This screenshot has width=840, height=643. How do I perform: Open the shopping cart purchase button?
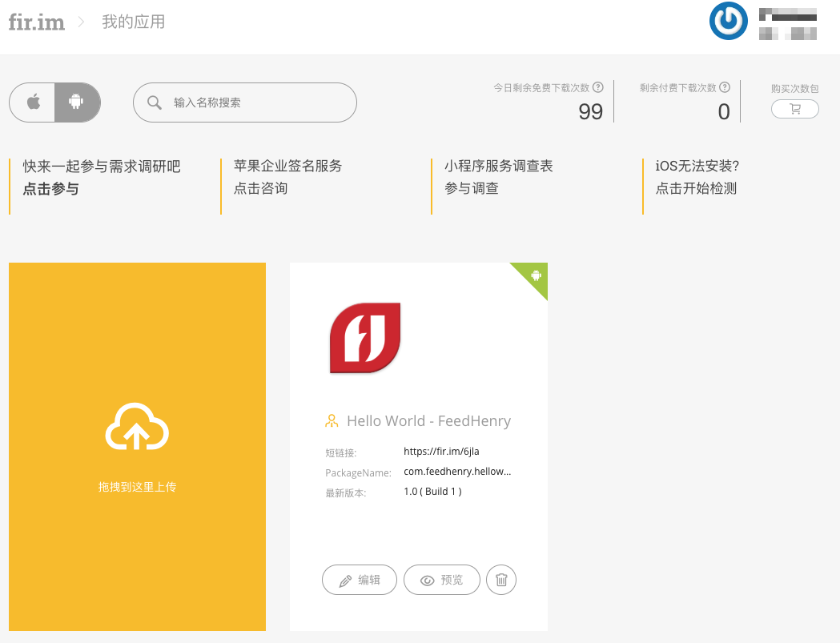(x=794, y=109)
